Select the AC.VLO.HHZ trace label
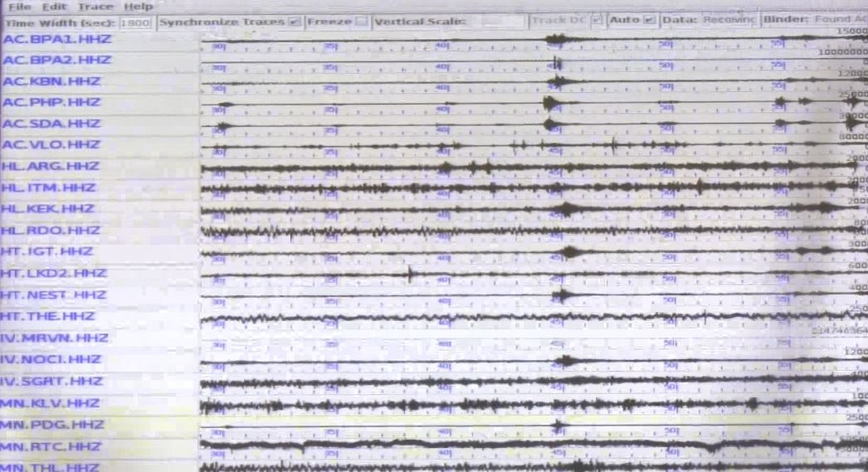Viewport: 868px width, 472px height. (51, 145)
